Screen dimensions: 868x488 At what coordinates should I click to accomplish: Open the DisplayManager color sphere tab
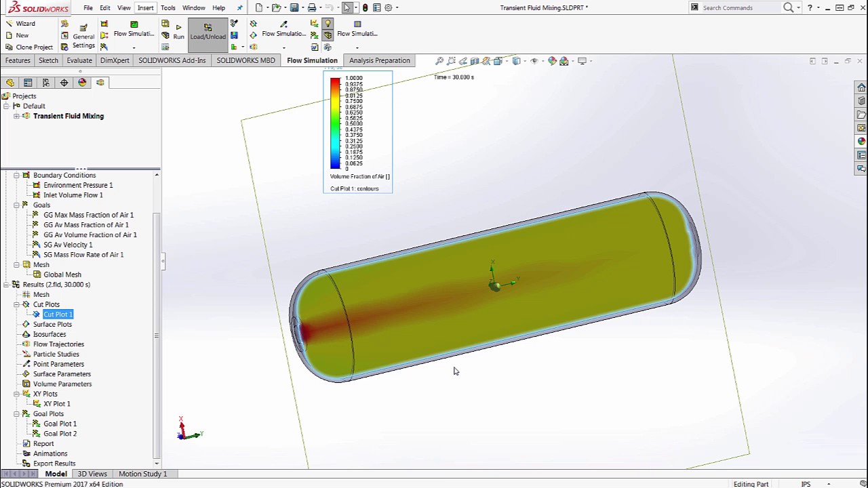point(82,83)
